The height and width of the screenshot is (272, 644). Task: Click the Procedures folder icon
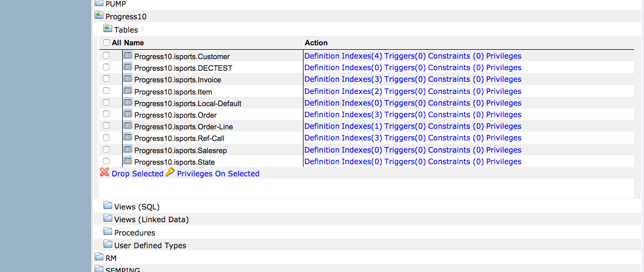[x=108, y=232]
